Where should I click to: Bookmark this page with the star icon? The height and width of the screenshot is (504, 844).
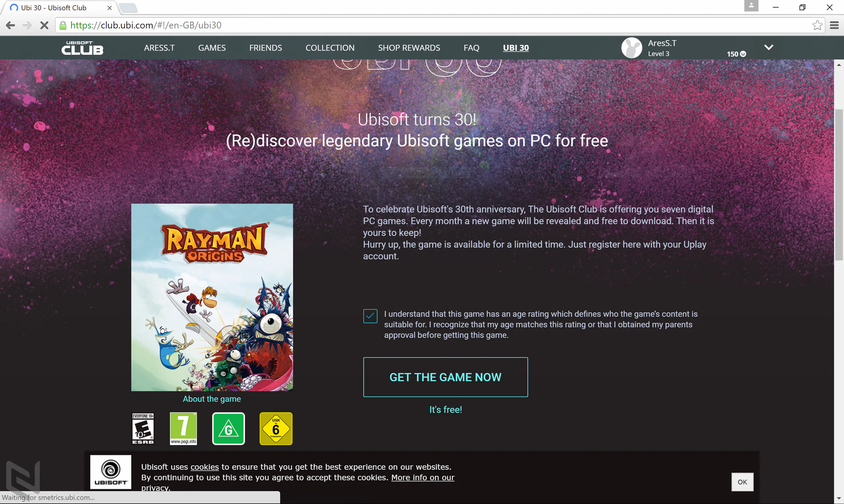tap(817, 25)
